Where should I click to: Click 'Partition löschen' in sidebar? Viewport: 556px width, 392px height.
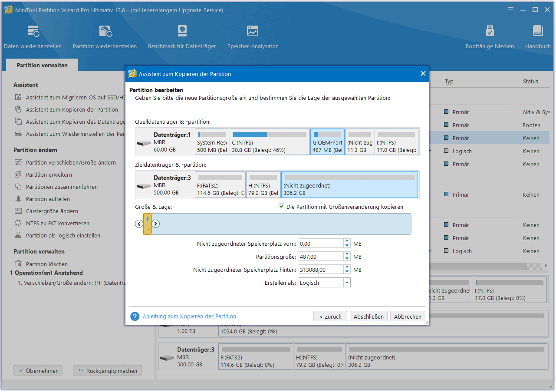tap(47, 264)
